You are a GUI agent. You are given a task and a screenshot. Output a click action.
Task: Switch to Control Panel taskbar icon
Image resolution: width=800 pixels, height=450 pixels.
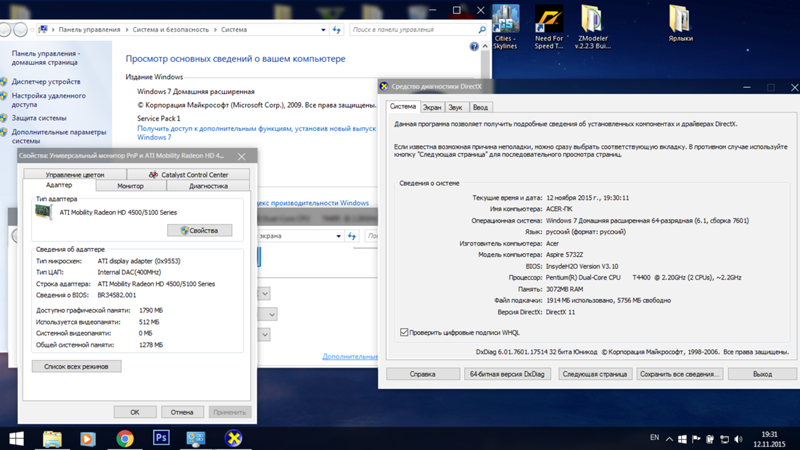click(196, 438)
